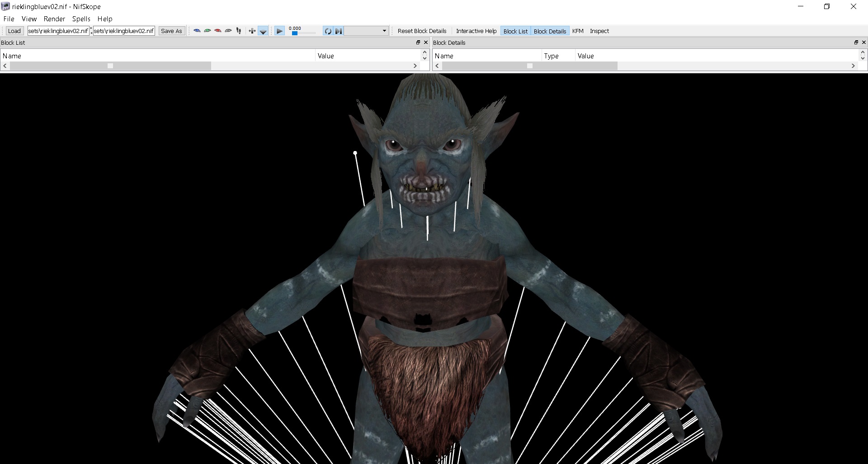Viewport: 868px width, 464px height.
Task: Close the Block Details panel
Action: (864, 43)
